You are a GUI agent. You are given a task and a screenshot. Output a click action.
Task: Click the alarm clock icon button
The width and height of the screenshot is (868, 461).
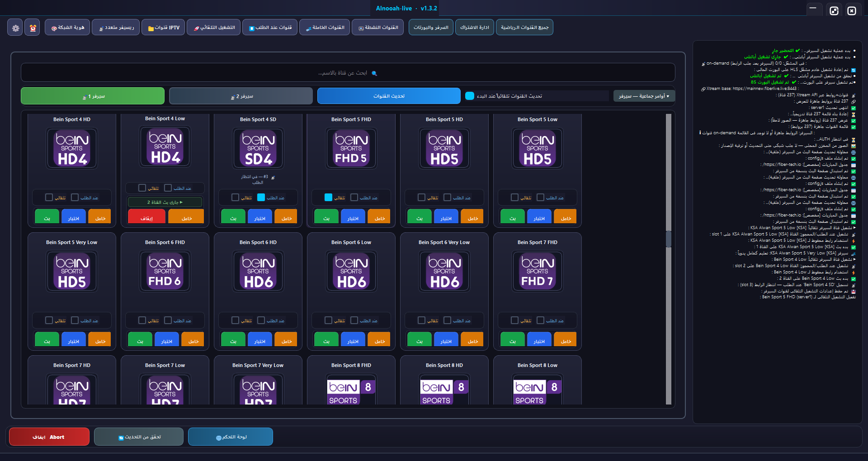[33, 28]
